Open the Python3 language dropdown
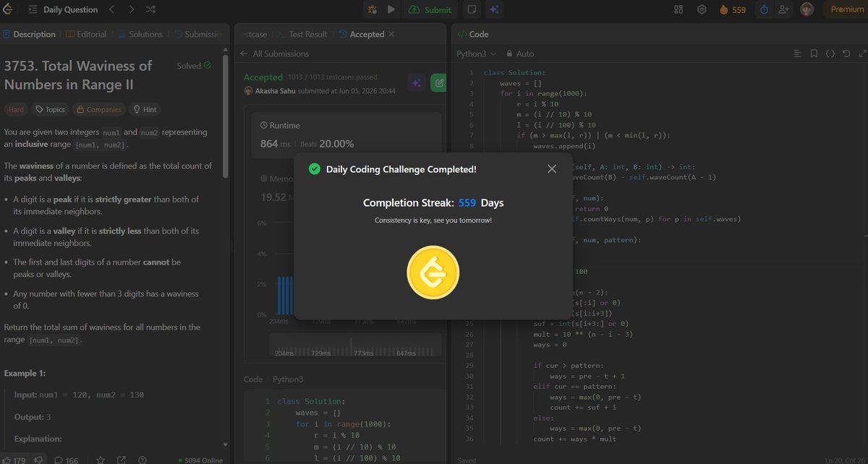 point(476,53)
